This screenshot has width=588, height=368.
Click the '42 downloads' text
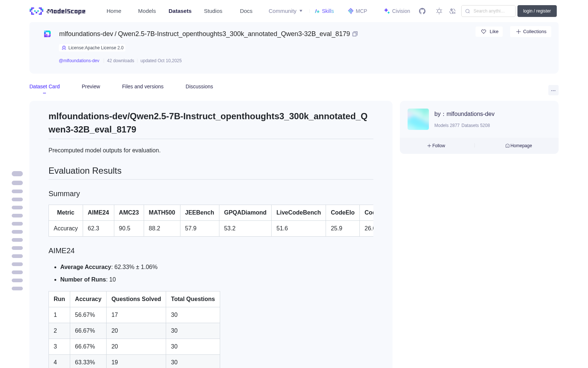click(x=121, y=61)
